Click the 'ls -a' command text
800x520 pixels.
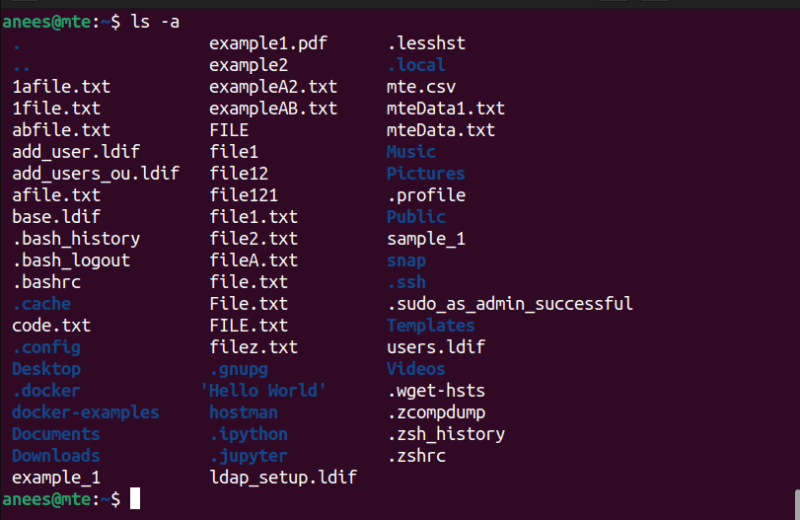coord(156,21)
